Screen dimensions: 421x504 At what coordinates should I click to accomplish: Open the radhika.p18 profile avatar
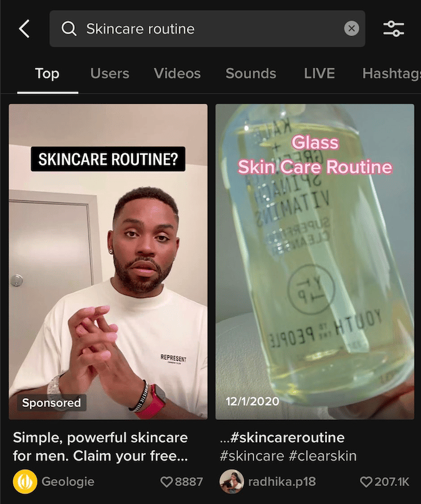(x=232, y=482)
